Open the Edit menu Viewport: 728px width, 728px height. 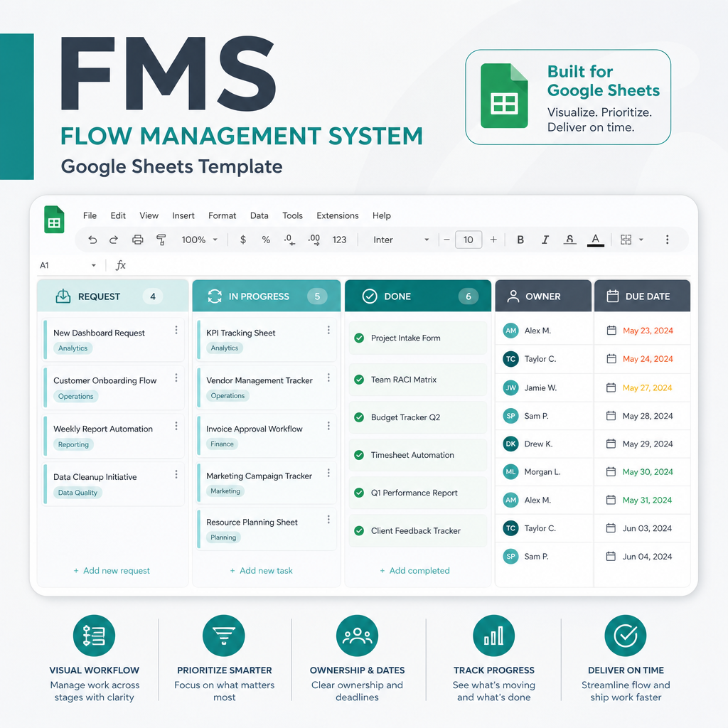[x=118, y=215]
